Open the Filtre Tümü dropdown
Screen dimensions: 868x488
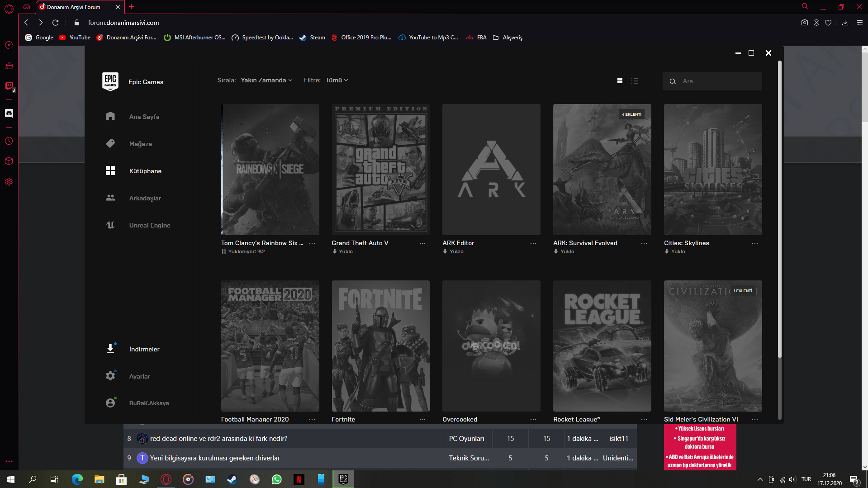pyautogui.click(x=337, y=80)
